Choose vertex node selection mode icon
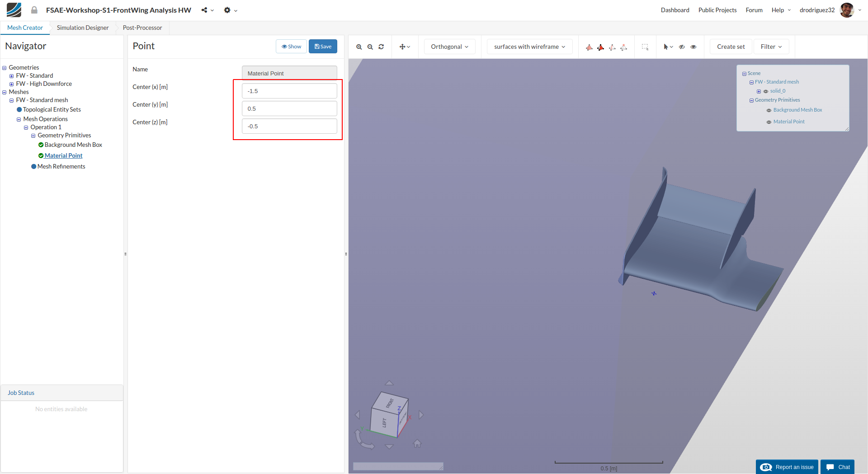Screen dimensions: 868x474 tap(623, 47)
